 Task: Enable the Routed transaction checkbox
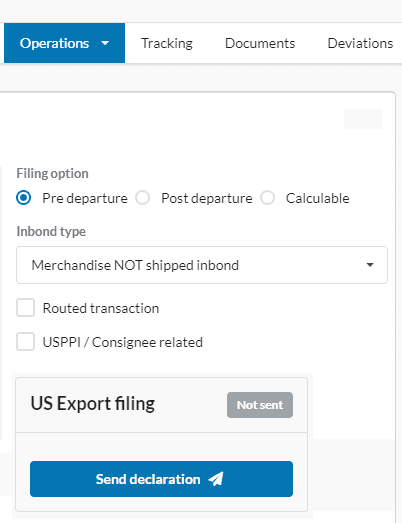pos(25,308)
